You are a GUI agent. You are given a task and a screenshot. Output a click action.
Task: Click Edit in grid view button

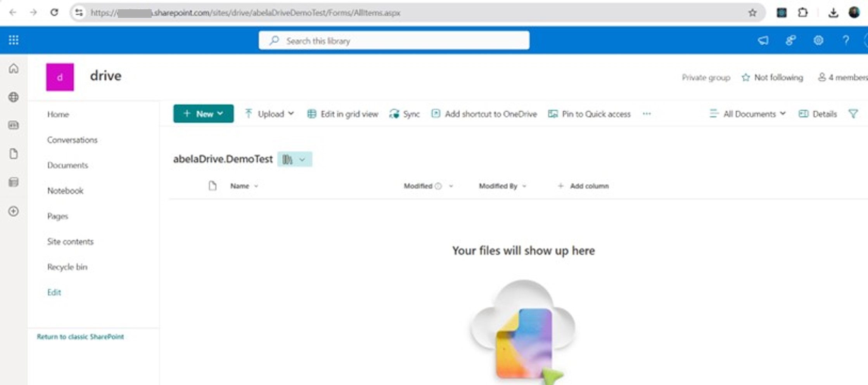pyautogui.click(x=342, y=114)
